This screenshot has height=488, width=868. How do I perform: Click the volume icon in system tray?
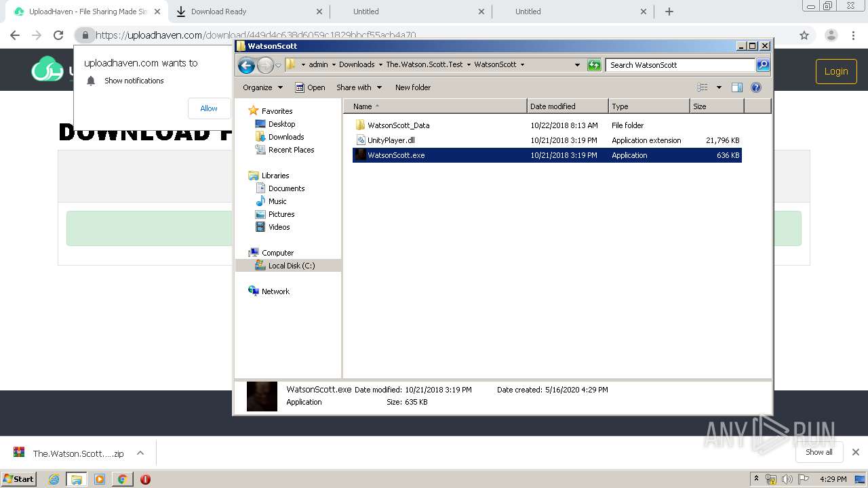point(787,479)
